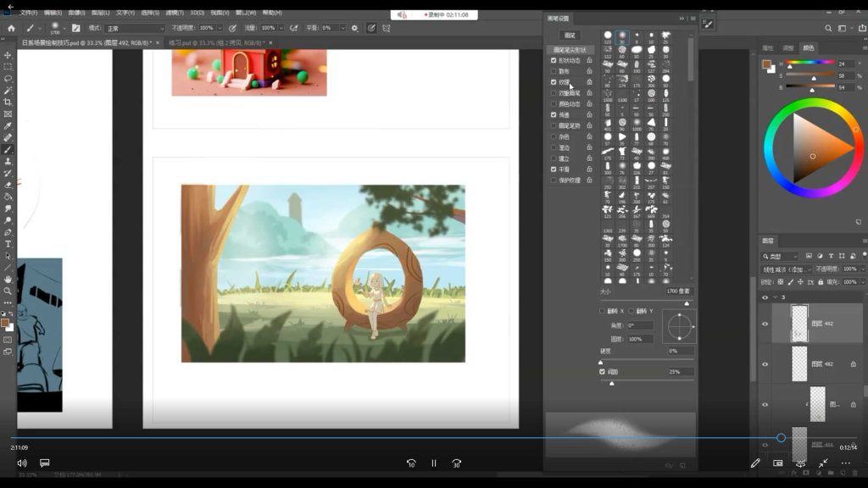868x488 pixels.
Task: Select the Lasso tool
Action: point(8,78)
